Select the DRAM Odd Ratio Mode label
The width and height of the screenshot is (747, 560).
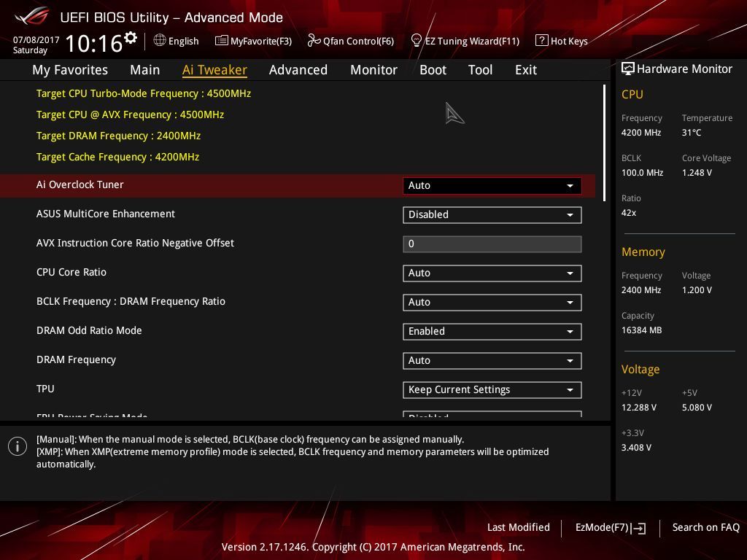(x=89, y=330)
